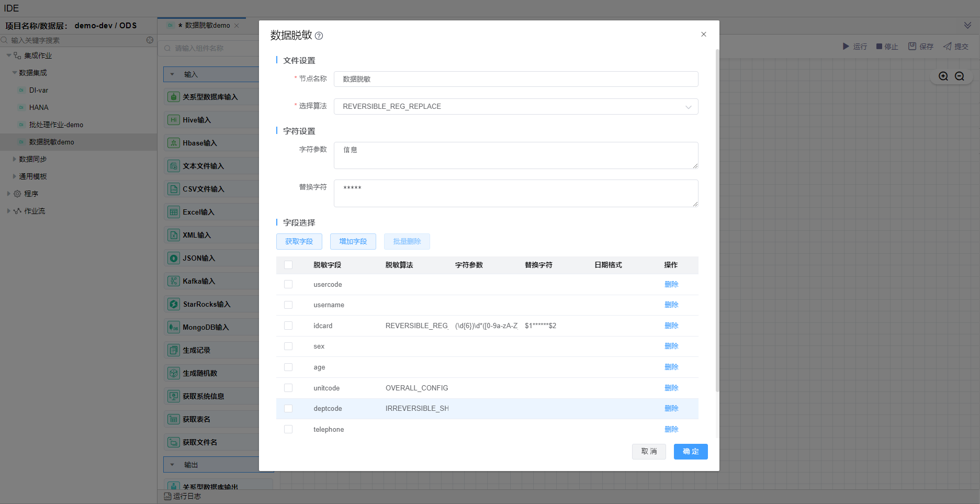Expand the 数据同步 tree node
Screen dimensions: 980x504
[x=15, y=159]
